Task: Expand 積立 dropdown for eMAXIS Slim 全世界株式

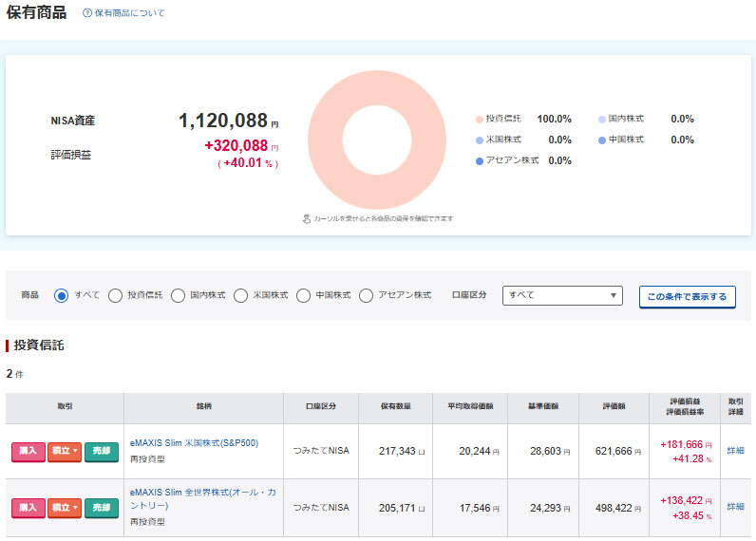Action: click(x=66, y=508)
